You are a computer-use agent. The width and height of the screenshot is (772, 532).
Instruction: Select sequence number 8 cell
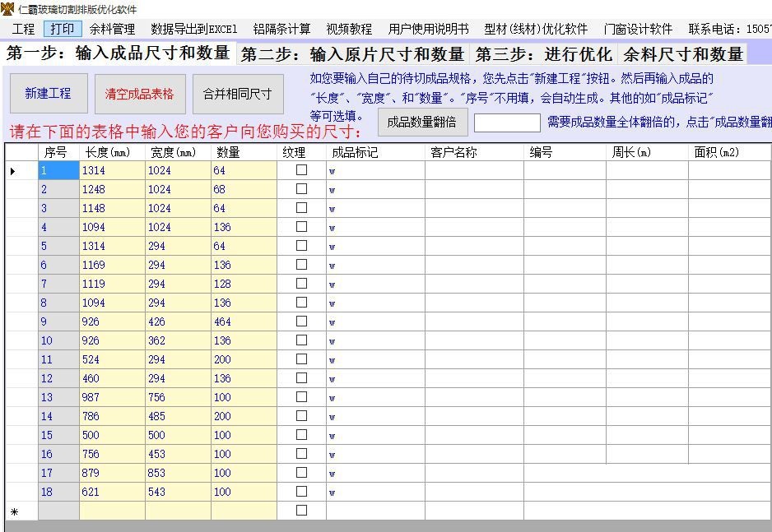[x=58, y=303]
